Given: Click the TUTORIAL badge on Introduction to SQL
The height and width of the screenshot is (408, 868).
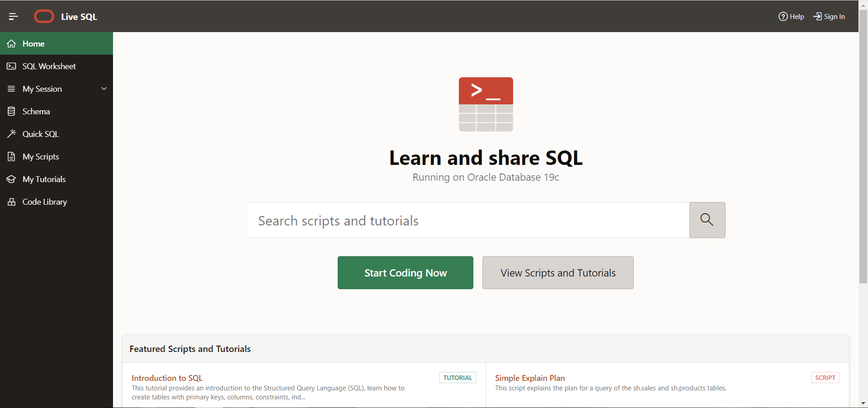Looking at the screenshot, I should (x=457, y=377).
